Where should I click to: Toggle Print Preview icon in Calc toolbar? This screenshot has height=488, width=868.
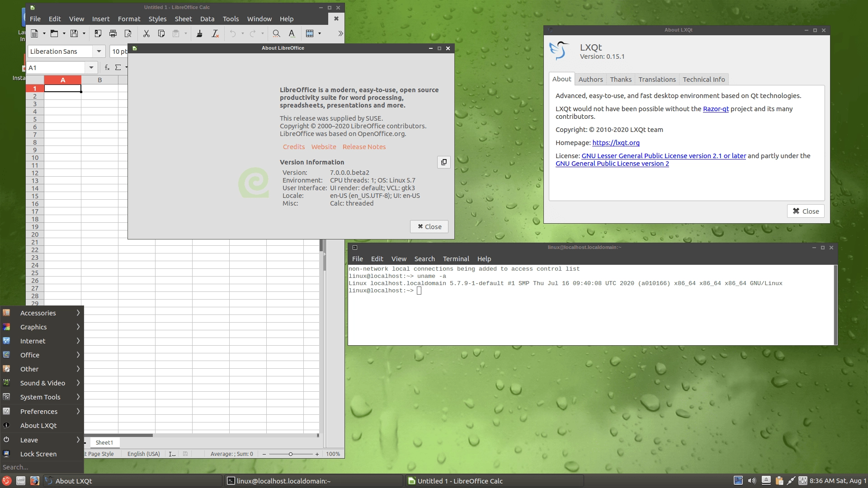(x=128, y=33)
